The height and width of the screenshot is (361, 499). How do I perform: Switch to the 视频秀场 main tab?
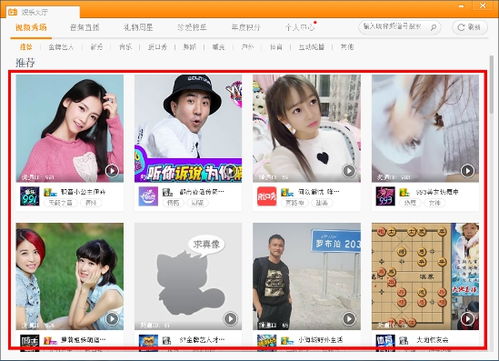pyautogui.click(x=31, y=27)
